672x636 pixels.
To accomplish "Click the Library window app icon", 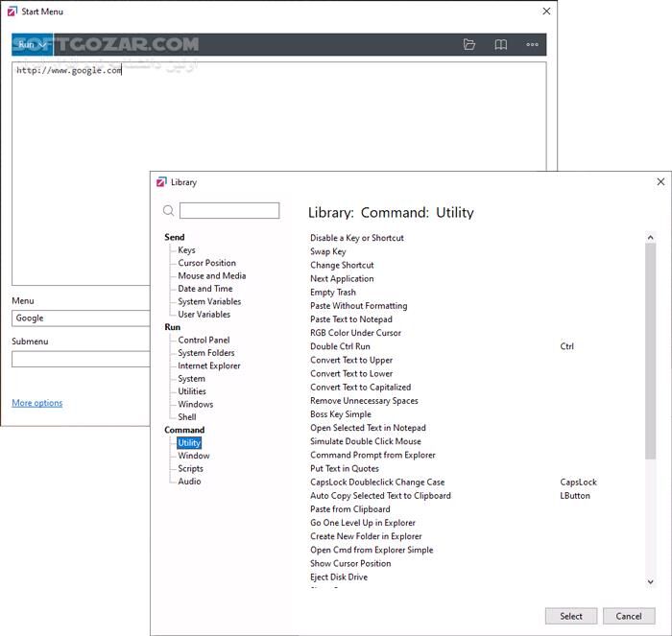I will click(x=160, y=181).
